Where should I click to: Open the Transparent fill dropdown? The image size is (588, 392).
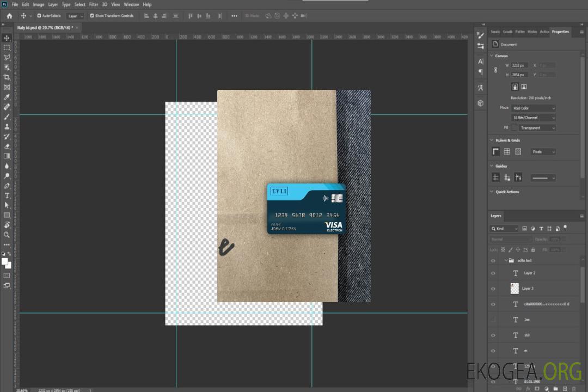(537, 128)
